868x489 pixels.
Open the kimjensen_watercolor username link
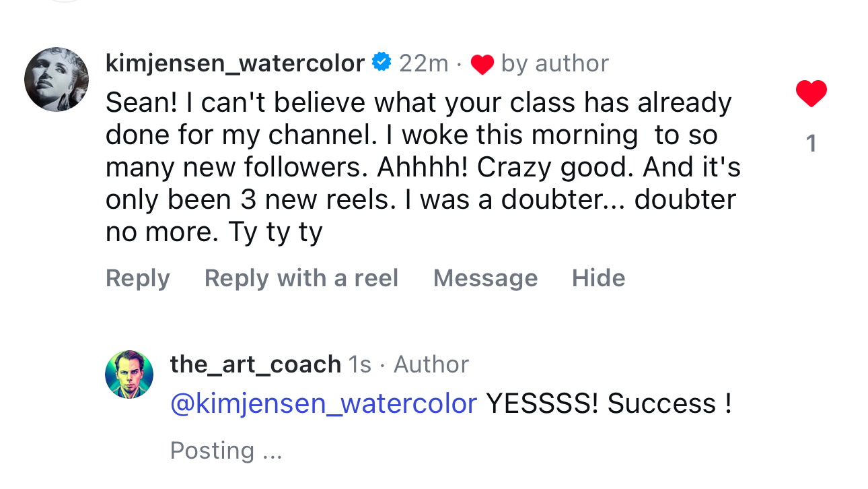pos(235,63)
